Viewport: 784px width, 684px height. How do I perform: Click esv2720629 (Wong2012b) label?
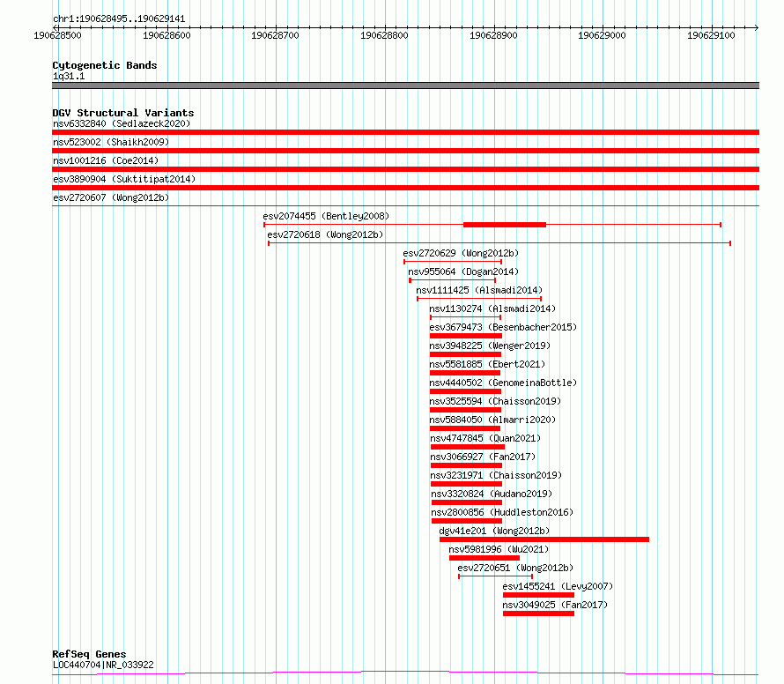(461, 253)
